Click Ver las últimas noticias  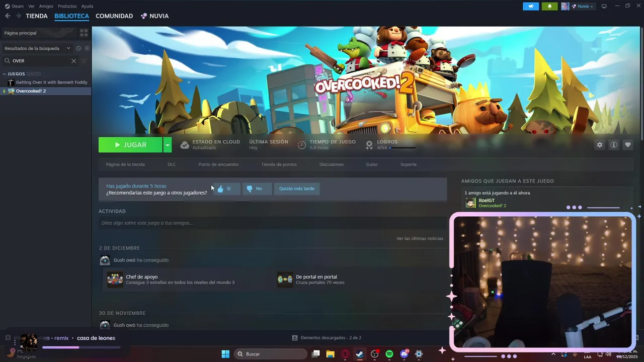point(420,238)
